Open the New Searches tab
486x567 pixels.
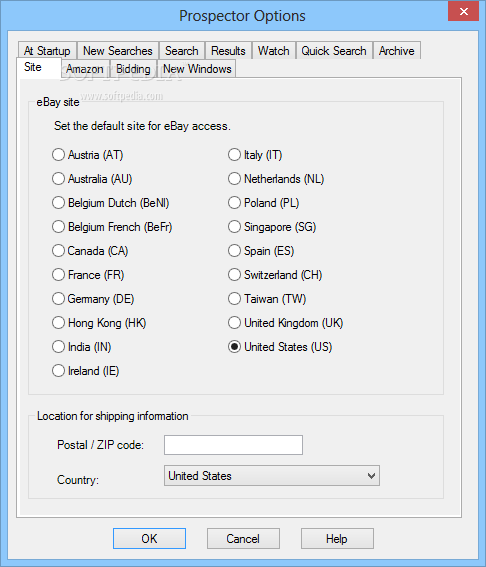coord(118,51)
